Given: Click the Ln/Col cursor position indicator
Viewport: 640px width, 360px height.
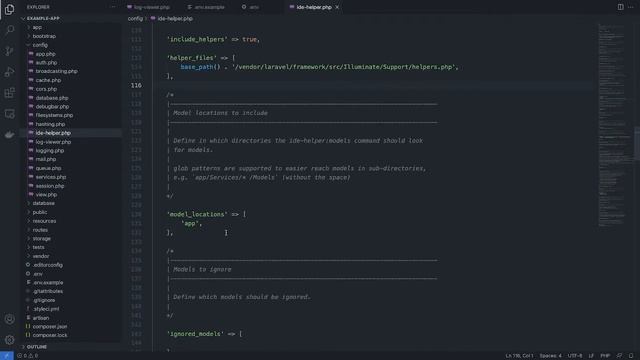Looking at the screenshot, I should tap(519, 356).
